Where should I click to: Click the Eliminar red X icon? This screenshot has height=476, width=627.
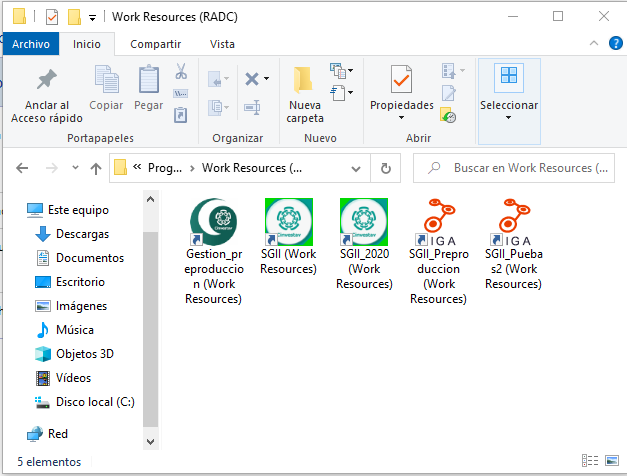[x=252, y=79]
